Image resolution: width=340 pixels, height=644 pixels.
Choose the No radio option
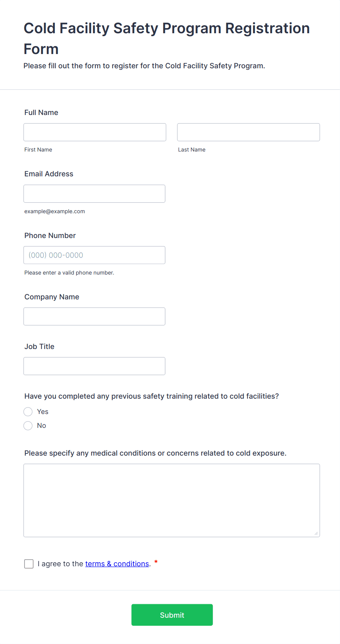28,426
